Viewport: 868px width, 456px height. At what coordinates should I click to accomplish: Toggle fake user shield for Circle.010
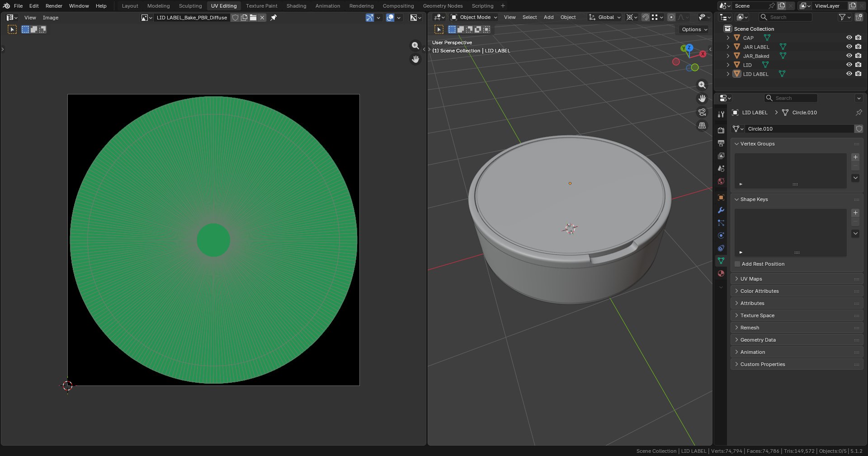859,129
